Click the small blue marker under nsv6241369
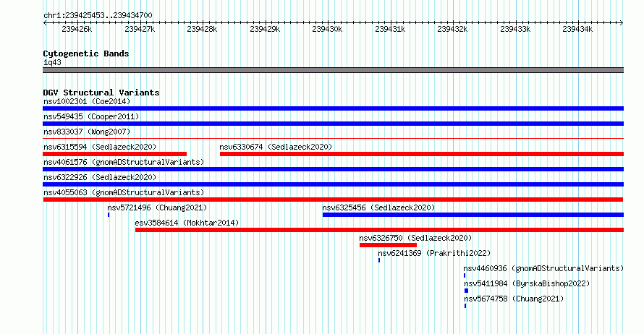The width and height of the screenshot is (644, 334). coord(379,260)
